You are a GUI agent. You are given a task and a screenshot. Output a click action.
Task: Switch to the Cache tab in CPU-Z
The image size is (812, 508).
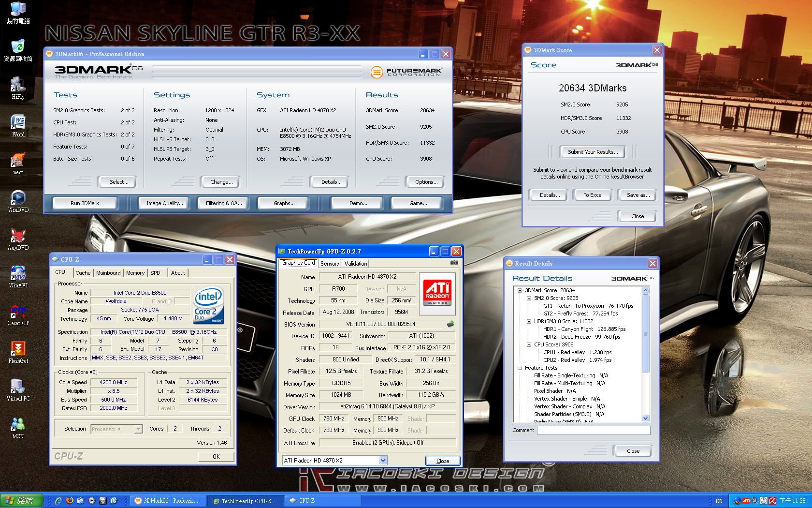pyautogui.click(x=83, y=273)
